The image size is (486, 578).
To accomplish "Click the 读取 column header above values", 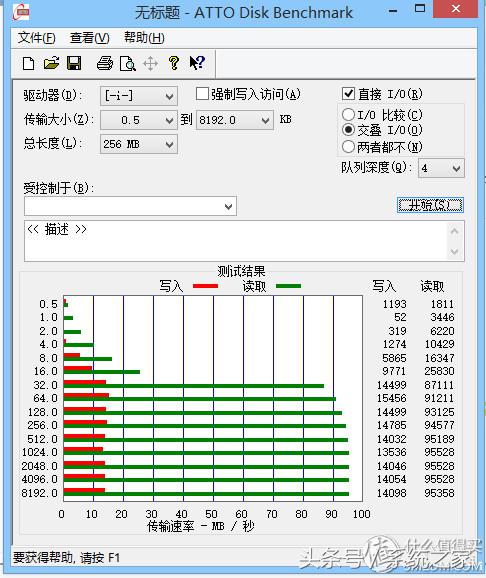I will coord(432,286).
